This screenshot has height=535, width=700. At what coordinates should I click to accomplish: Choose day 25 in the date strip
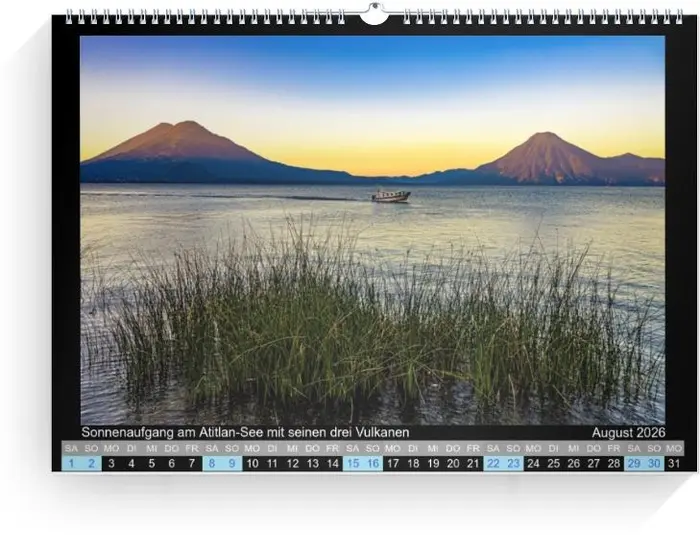(x=553, y=464)
